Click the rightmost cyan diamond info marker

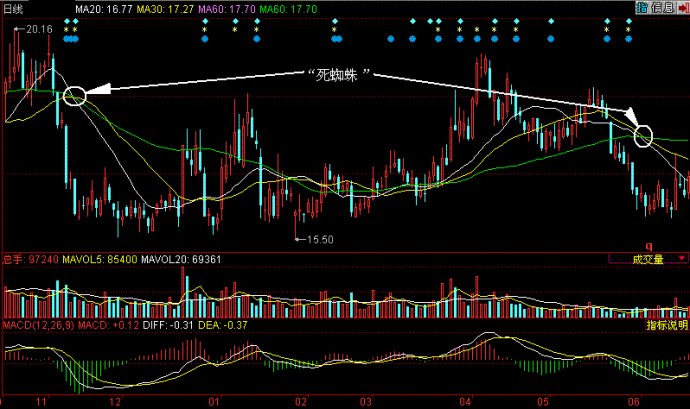click(x=628, y=21)
